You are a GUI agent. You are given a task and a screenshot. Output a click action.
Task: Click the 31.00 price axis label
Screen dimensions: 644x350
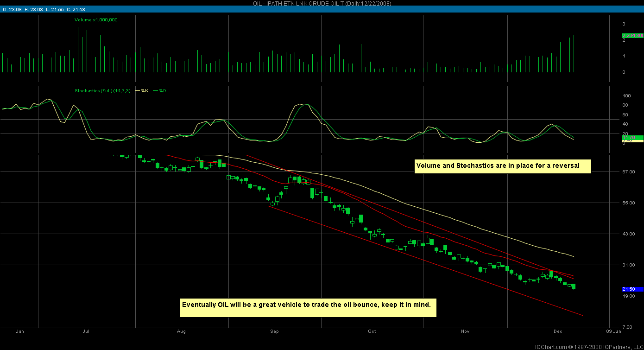[628, 265]
